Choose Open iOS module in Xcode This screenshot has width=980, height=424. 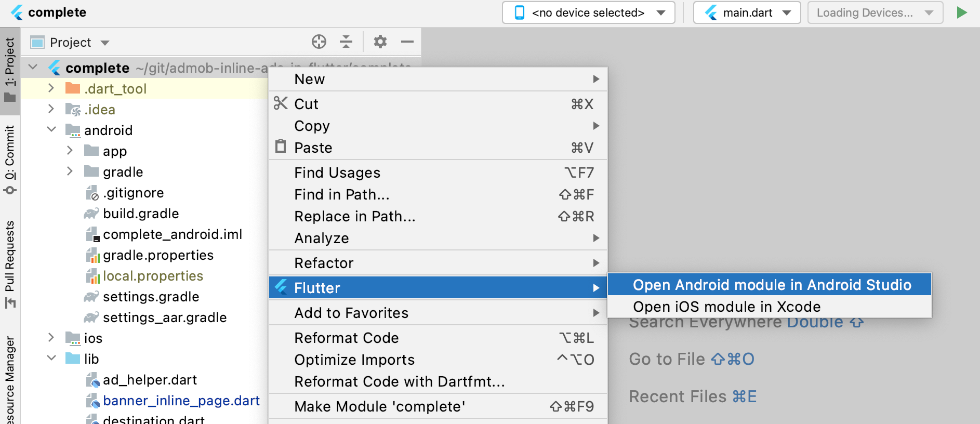[x=769, y=307]
